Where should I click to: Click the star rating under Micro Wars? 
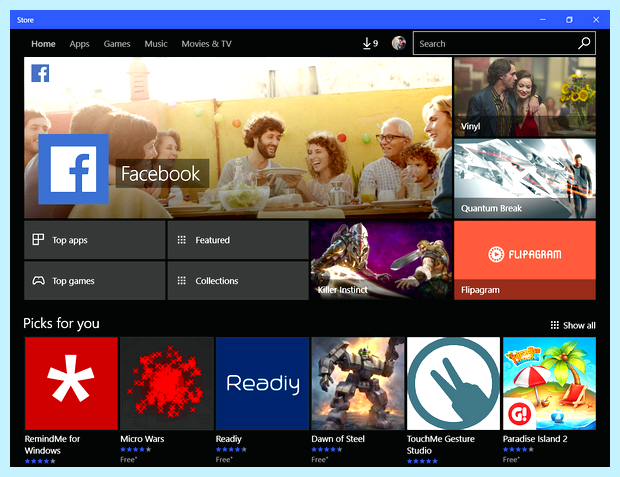(136, 449)
